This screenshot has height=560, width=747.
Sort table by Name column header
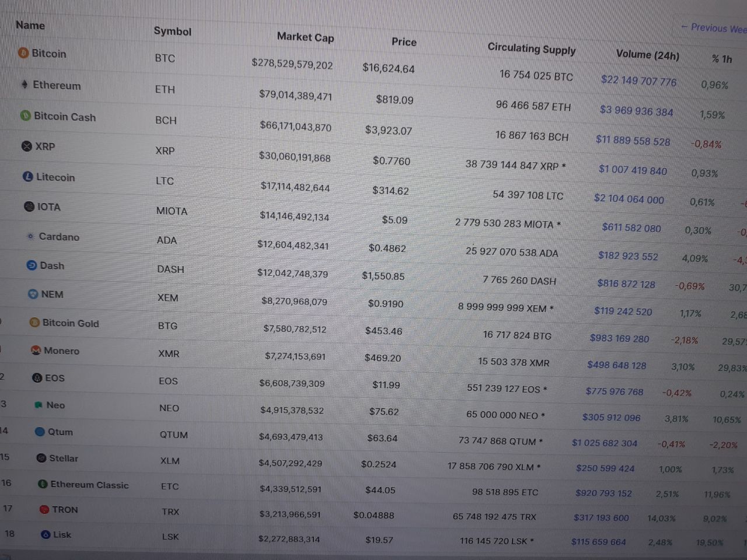(x=30, y=25)
